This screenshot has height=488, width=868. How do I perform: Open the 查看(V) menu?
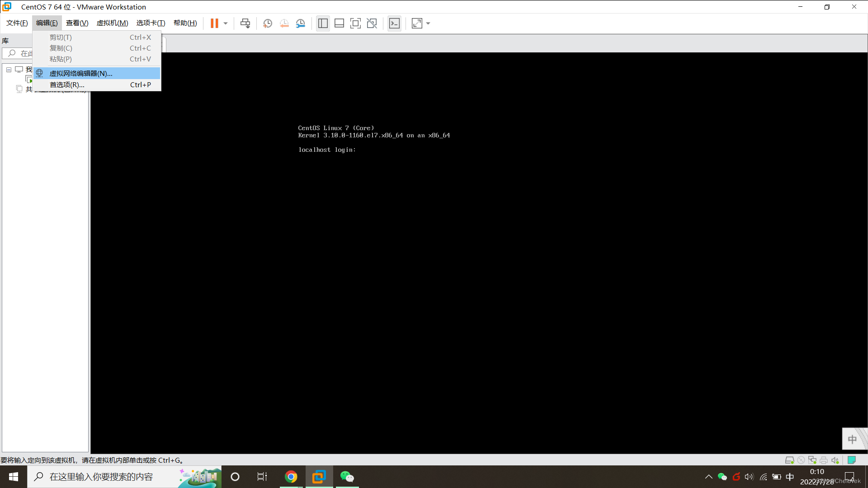[x=77, y=23]
